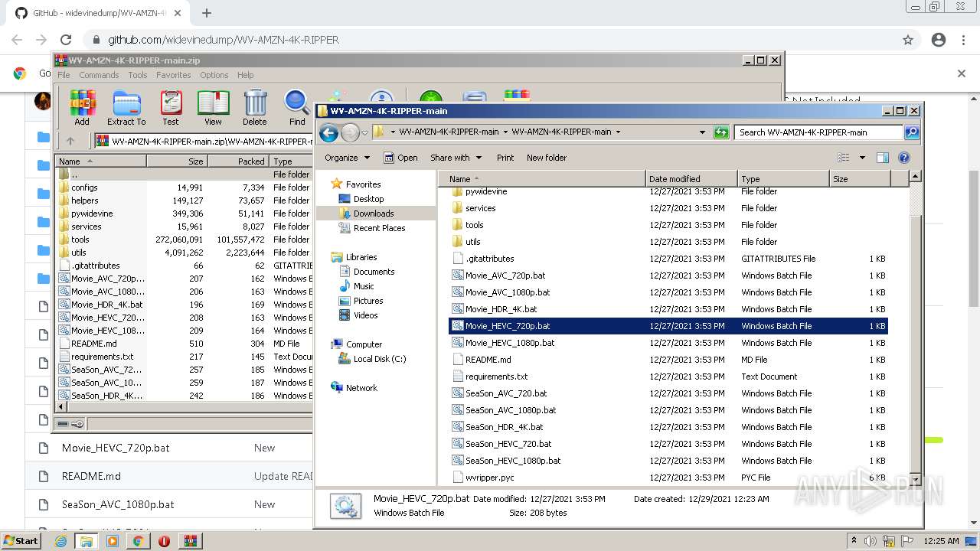The image size is (980, 551).
Task: Click the WinRAR taskbar icon
Action: 190,541
